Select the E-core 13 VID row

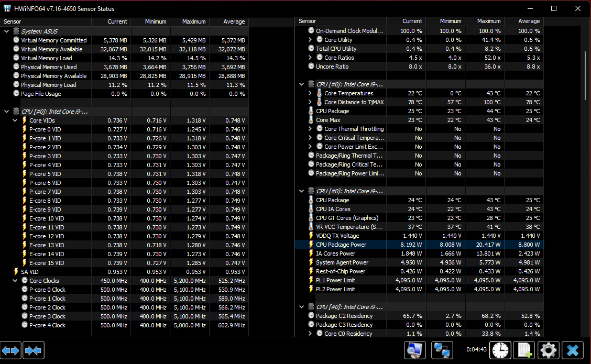click(x=124, y=245)
